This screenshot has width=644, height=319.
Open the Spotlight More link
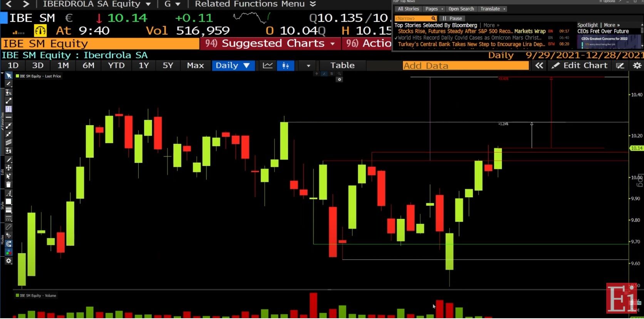pyautogui.click(x=612, y=25)
